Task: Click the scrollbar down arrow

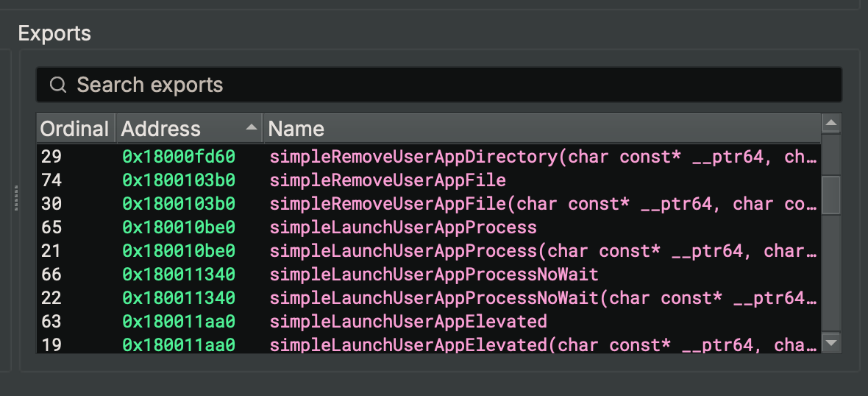Action: point(831,343)
